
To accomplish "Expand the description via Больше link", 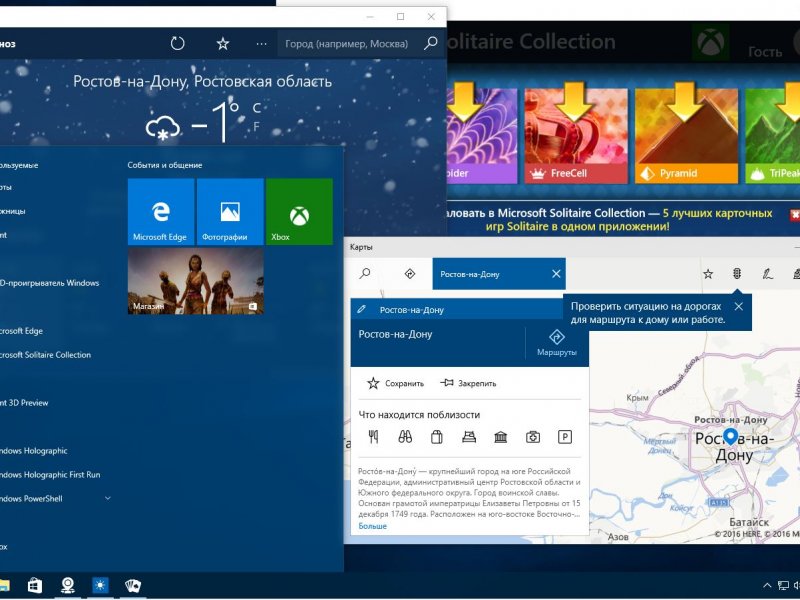I will pyautogui.click(x=372, y=526).
